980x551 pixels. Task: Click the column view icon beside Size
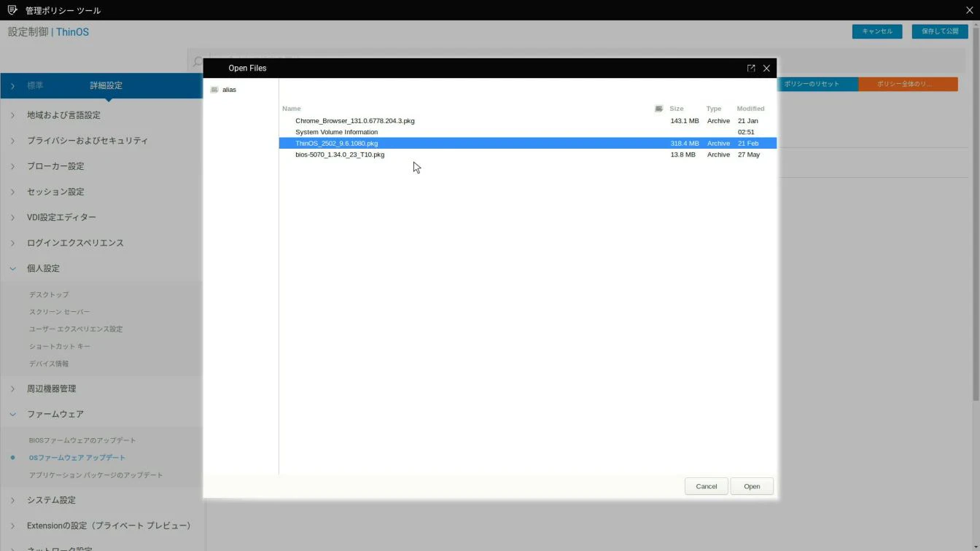(658, 109)
